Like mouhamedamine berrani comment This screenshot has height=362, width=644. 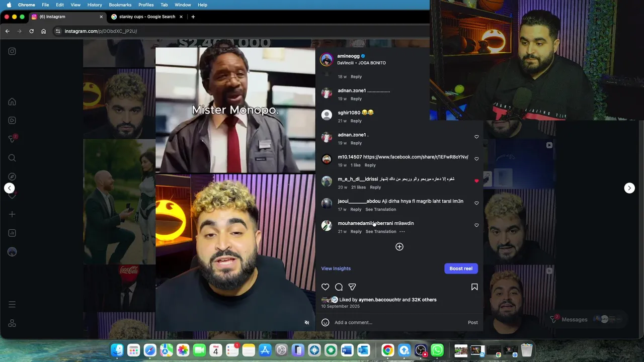click(476, 225)
